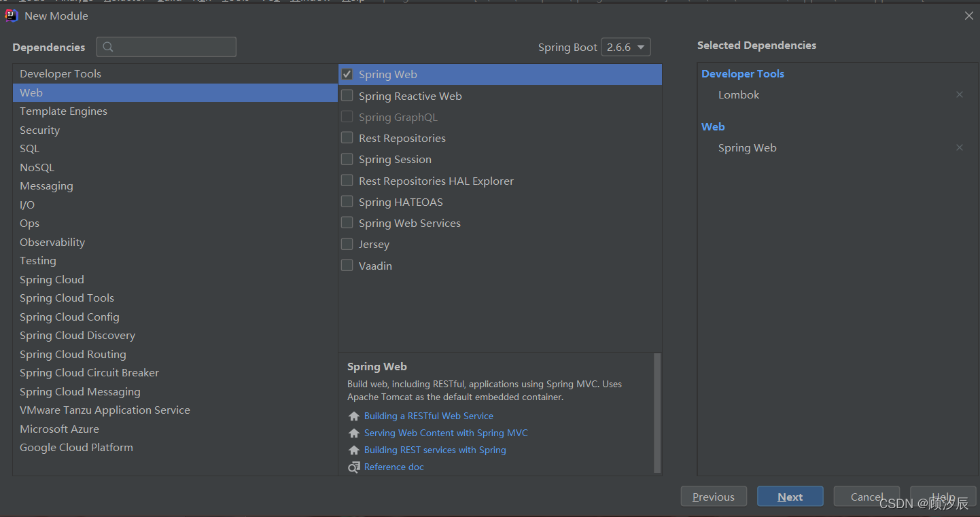Select the Google Cloud Platform category
The image size is (980, 517).
[x=175, y=447]
